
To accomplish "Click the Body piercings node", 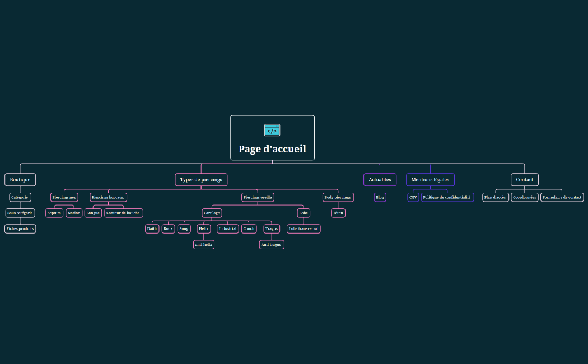I will (338, 197).
